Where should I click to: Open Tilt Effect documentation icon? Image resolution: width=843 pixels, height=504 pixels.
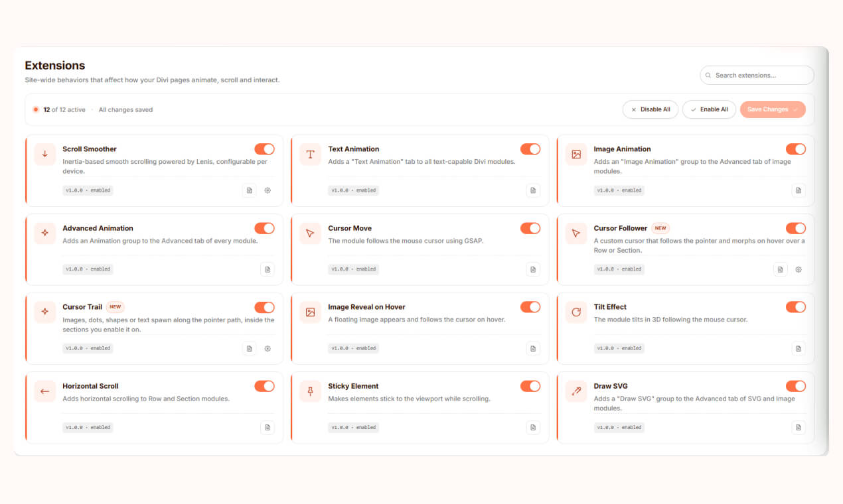point(799,348)
